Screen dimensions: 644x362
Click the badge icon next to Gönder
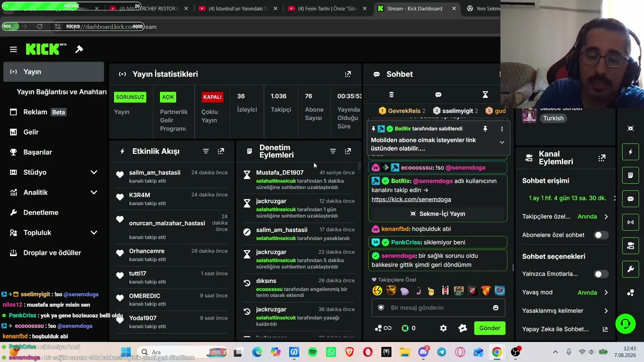[x=463, y=328]
